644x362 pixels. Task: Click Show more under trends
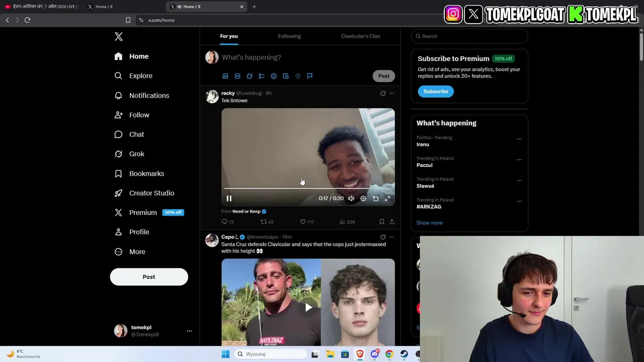click(x=430, y=223)
